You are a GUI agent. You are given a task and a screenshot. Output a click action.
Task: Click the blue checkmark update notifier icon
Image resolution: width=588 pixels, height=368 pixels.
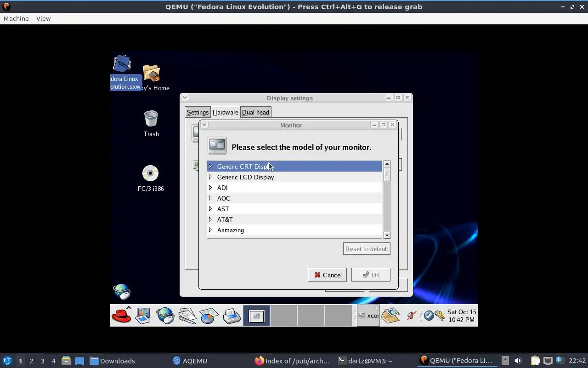click(x=429, y=316)
